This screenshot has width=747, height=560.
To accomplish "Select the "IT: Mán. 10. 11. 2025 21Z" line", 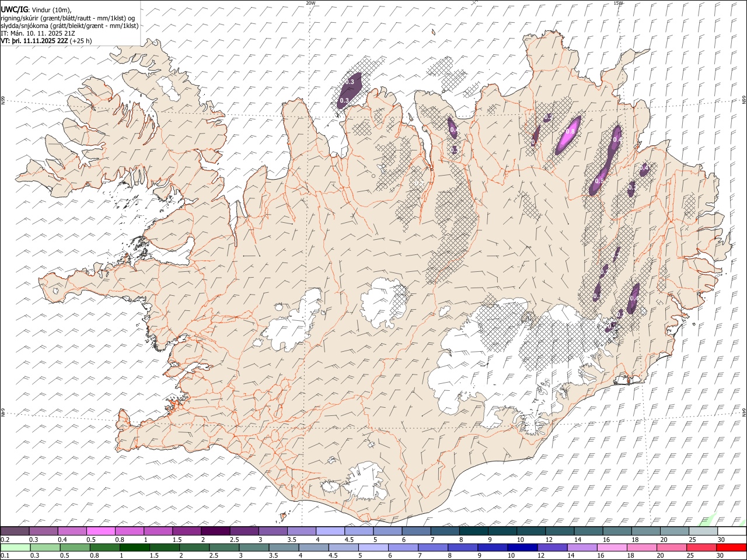I will coord(38,33).
